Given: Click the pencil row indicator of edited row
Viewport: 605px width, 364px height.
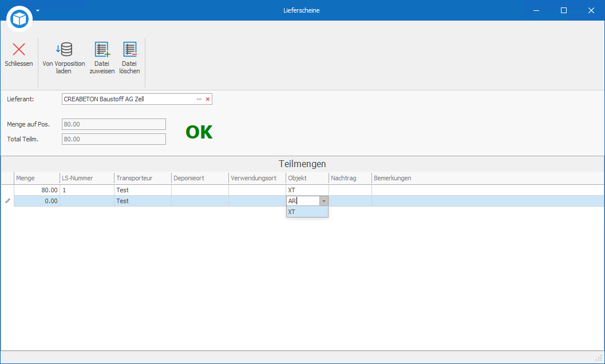Looking at the screenshot, I should click(7, 201).
